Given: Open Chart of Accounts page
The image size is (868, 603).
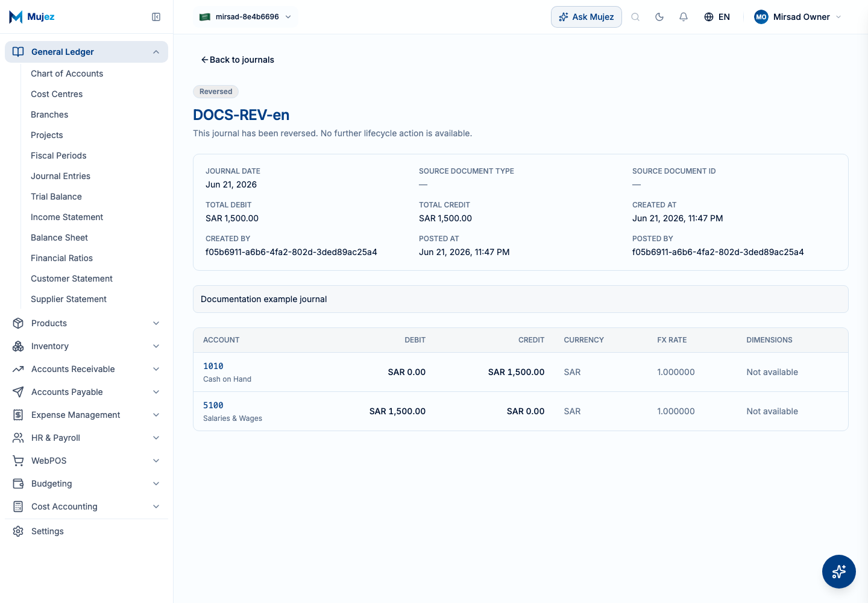Looking at the screenshot, I should (67, 74).
